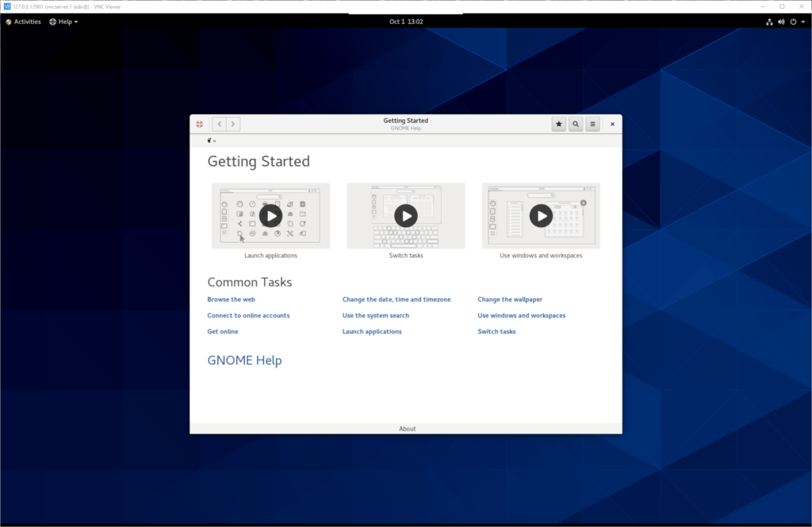
Task: Click the About button at the bottom
Action: pyautogui.click(x=407, y=429)
